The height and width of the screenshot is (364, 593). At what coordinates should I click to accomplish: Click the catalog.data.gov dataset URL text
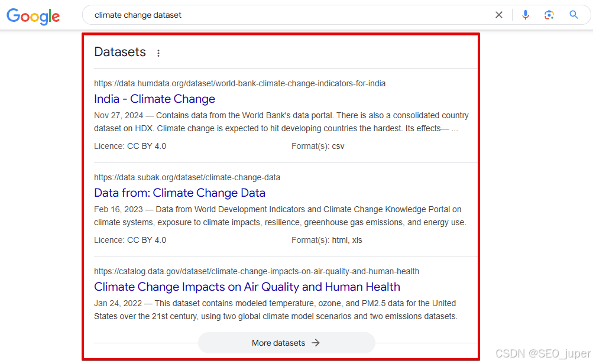[x=257, y=271]
